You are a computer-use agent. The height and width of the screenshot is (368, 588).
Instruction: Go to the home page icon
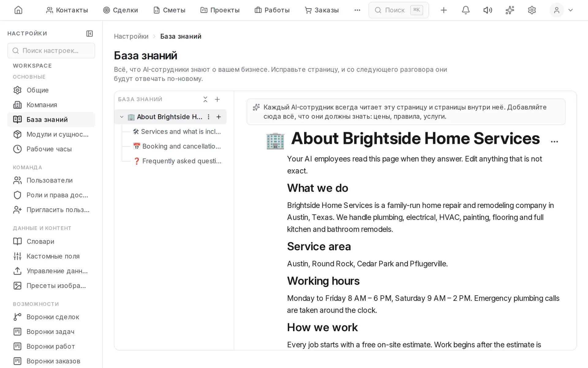click(18, 10)
